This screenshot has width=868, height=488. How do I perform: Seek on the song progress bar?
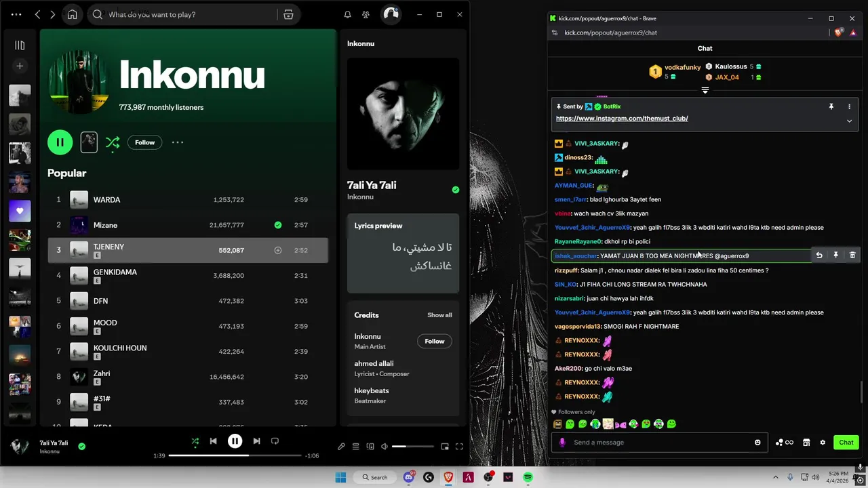[235, 455]
